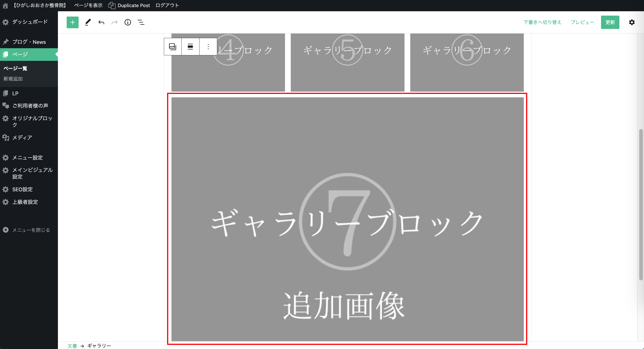Click 下書きへ切り替え switch to draft
Image resolution: width=644 pixels, height=349 pixels.
click(x=542, y=23)
